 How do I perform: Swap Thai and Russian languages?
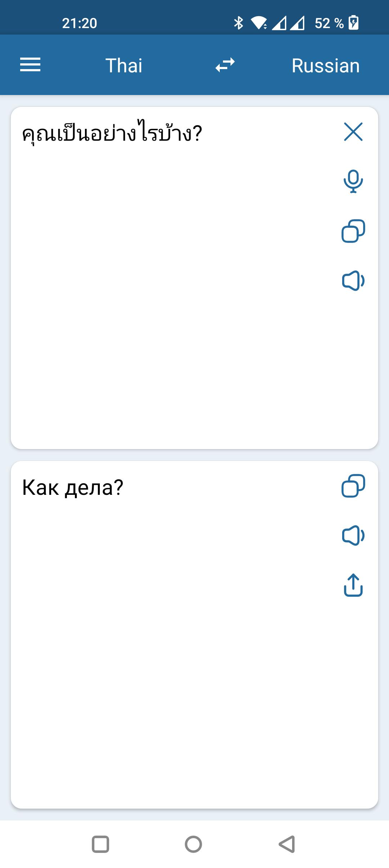(x=225, y=65)
